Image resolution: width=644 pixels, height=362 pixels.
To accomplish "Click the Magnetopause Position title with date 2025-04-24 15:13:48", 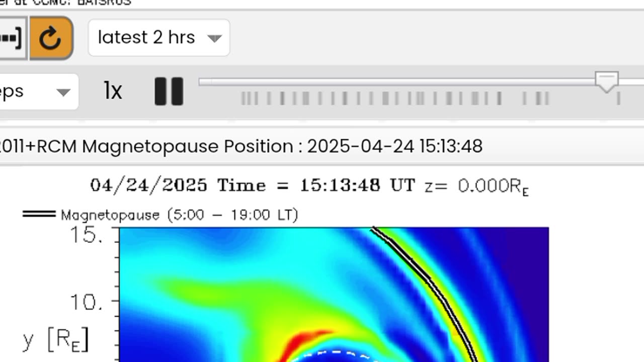I will (x=242, y=146).
